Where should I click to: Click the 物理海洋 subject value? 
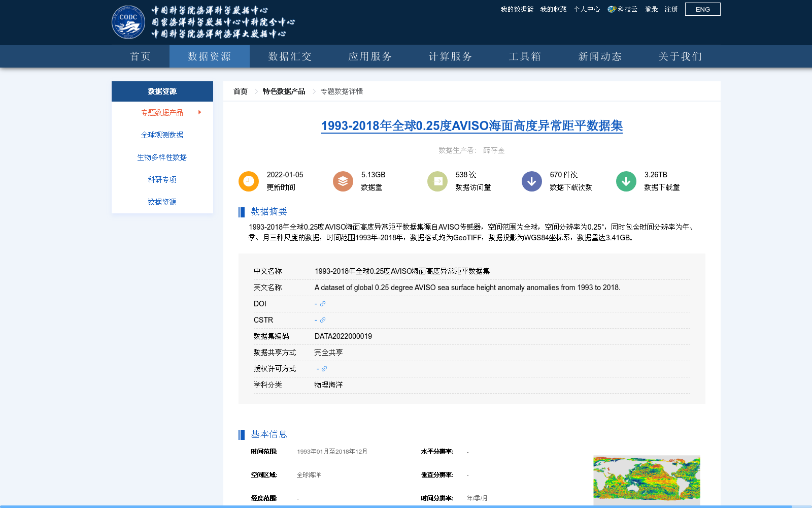[x=328, y=385]
